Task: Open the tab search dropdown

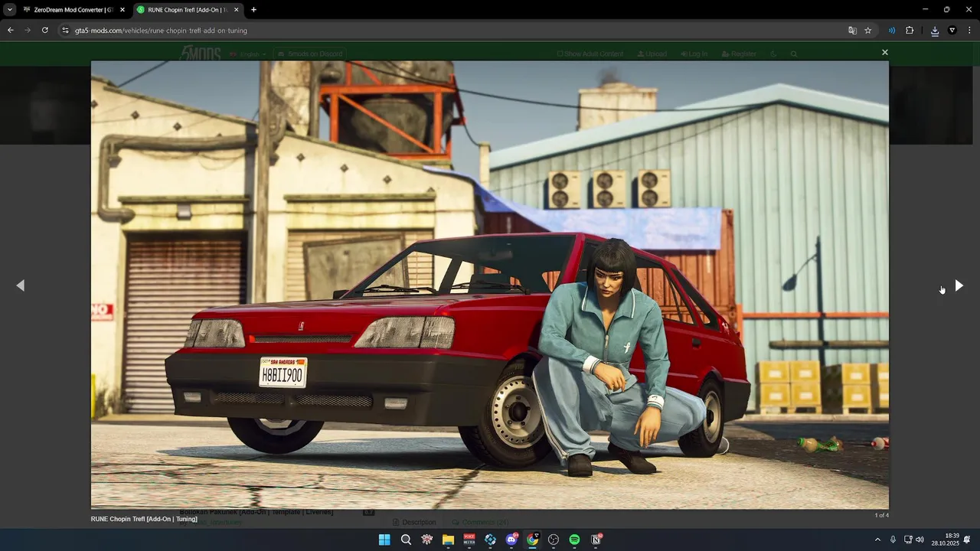Action: 10,10
